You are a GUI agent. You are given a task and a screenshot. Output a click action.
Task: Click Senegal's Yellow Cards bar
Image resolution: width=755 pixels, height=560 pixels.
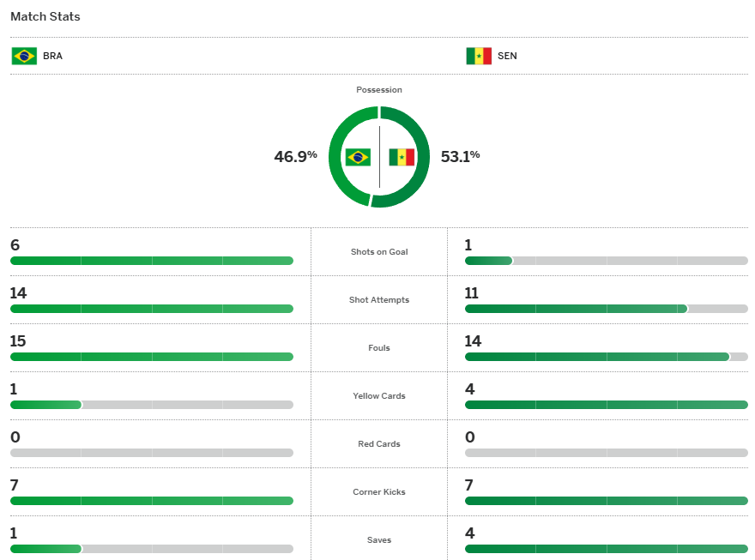(x=606, y=405)
